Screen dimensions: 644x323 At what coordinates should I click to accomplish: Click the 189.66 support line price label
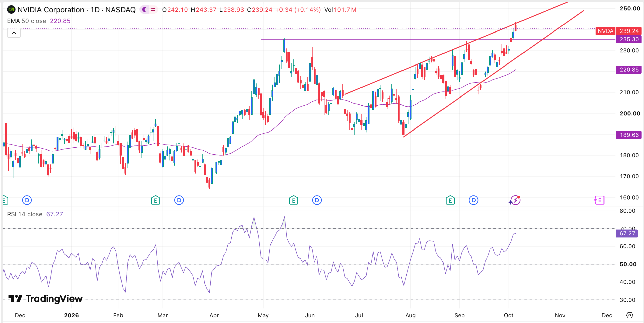pyautogui.click(x=629, y=135)
